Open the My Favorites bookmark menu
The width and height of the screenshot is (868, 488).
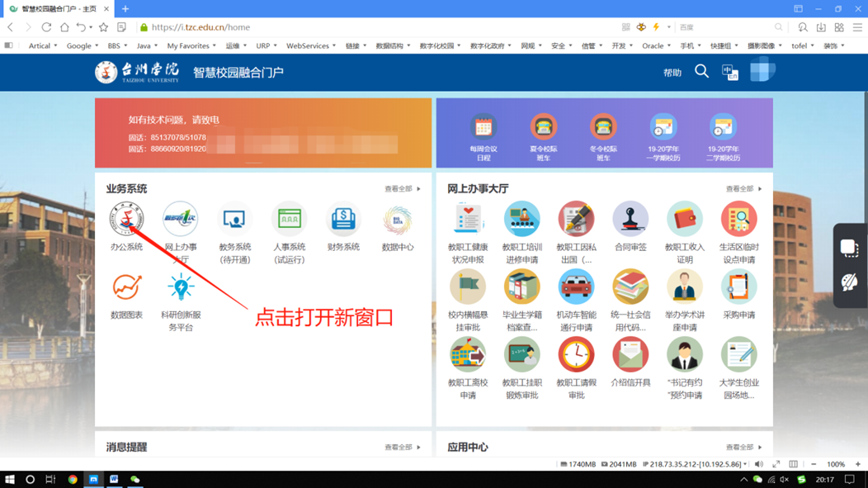click(x=191, y=46)
